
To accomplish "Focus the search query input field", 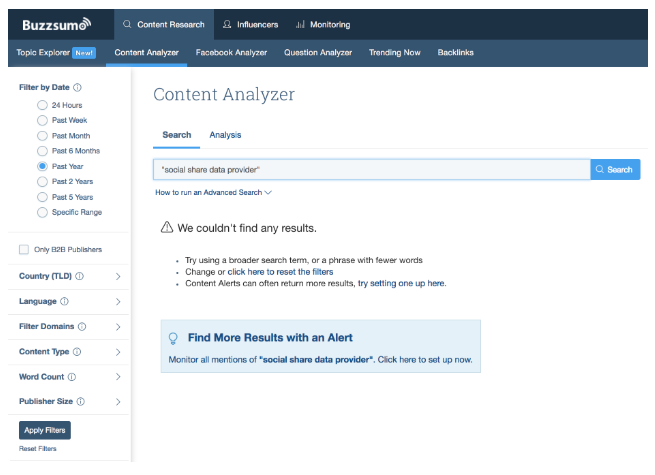I will pos(372,170).
